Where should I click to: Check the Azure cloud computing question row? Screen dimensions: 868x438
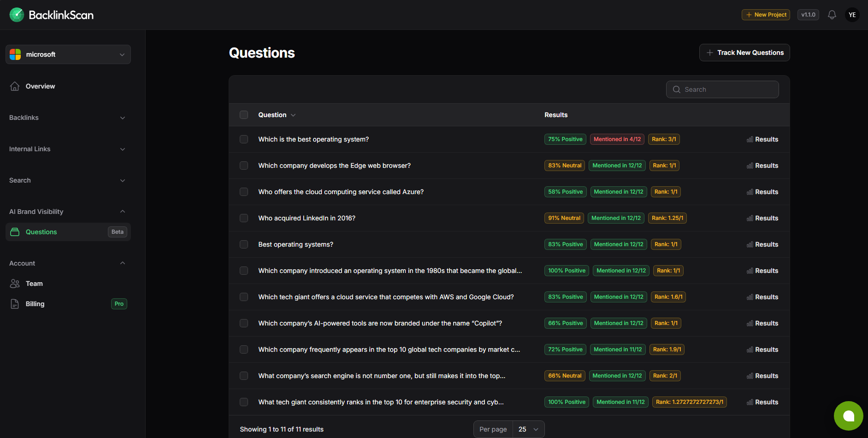pyautogui.click(x=244, y=192)
